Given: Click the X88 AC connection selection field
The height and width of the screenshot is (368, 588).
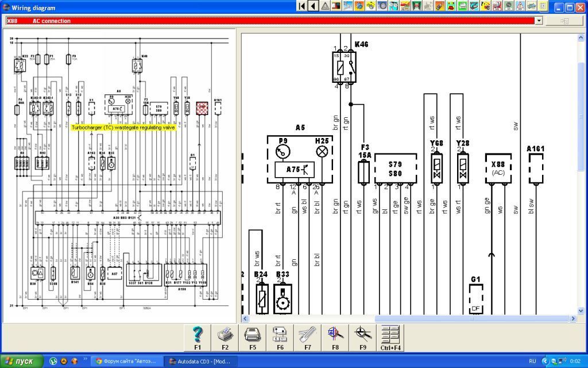Looking at the screenshot, I should tap(271, 21).
